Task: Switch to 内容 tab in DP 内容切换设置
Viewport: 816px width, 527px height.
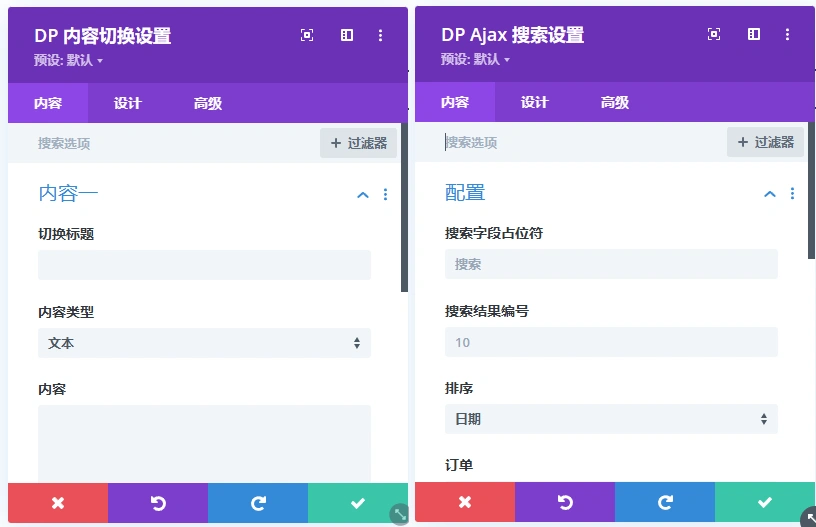Action: tap(48, 103)
